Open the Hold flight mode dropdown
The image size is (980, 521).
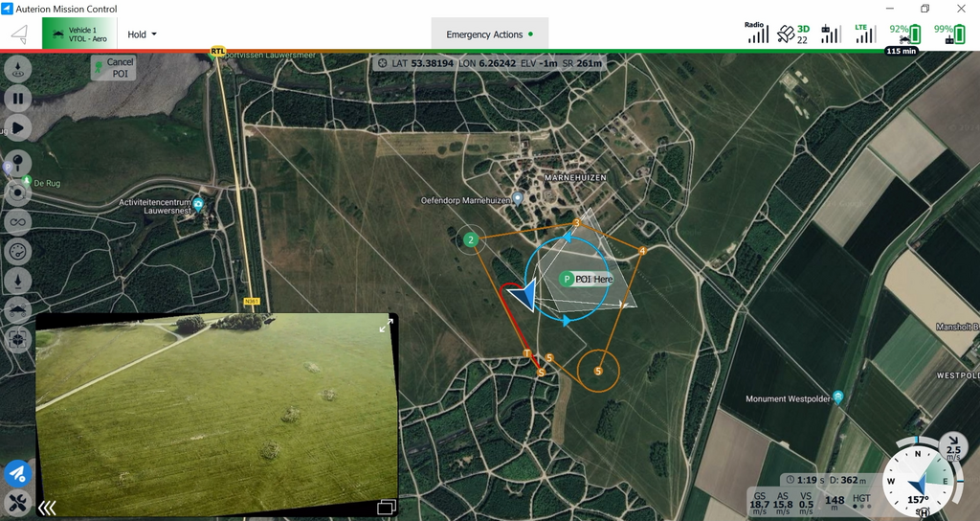142,34
